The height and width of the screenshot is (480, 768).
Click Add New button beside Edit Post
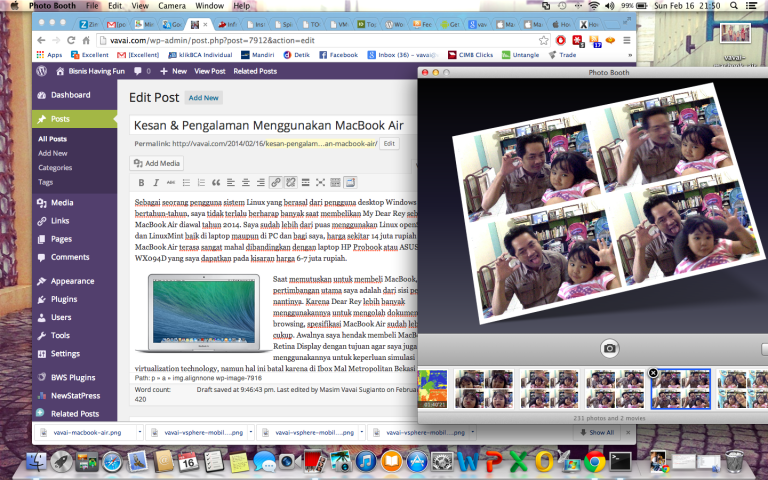pyautogui.click(x=204, y=98)
